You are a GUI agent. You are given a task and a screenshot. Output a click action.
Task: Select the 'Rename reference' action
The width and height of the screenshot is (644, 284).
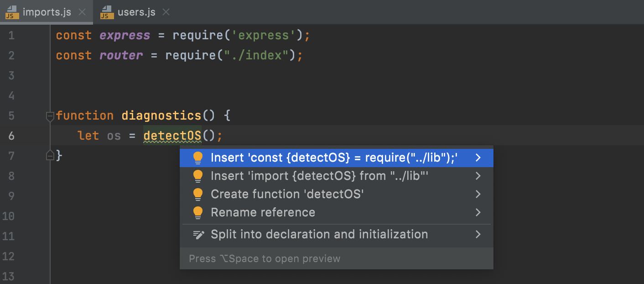(263, 212)
